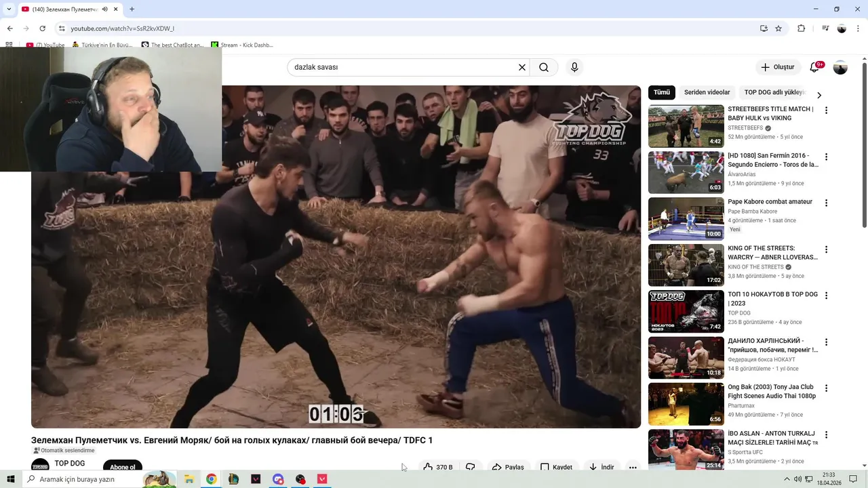Share the video via Paylaş
The width and height of the screenshot is (868, 488).
(x=508, y=467)
